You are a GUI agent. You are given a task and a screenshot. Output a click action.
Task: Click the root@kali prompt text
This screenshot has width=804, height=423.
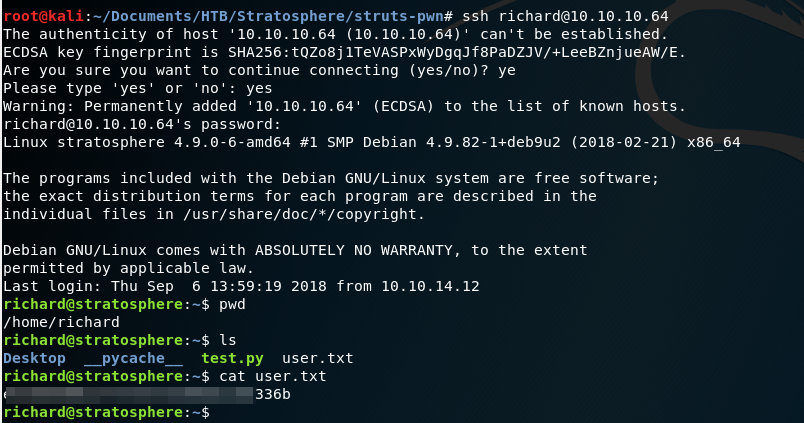click(40, 16)
